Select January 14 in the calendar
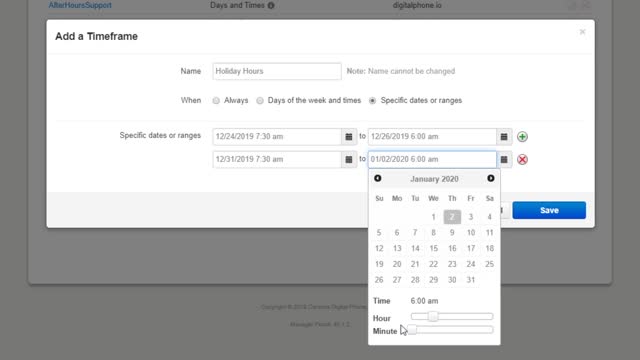The image size is (640, 360). (415, 249)
